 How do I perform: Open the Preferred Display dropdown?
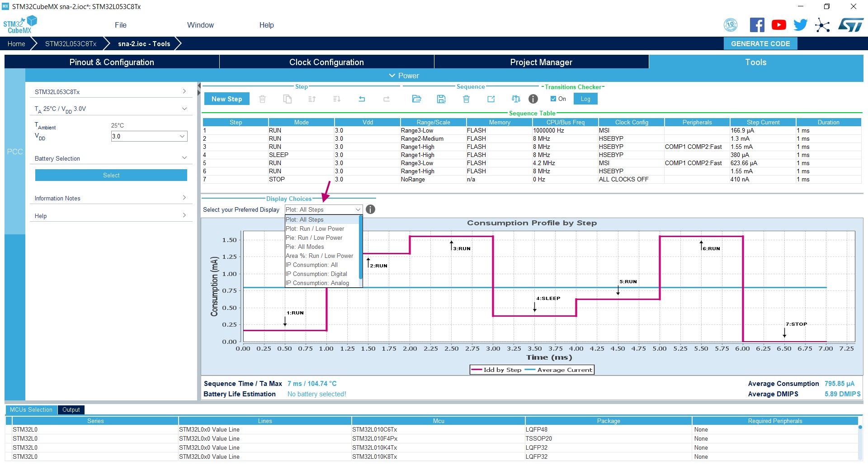point(324,210)
